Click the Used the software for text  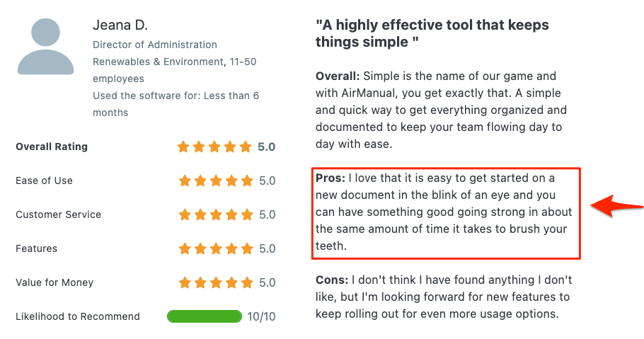click(x=176, y=104)
